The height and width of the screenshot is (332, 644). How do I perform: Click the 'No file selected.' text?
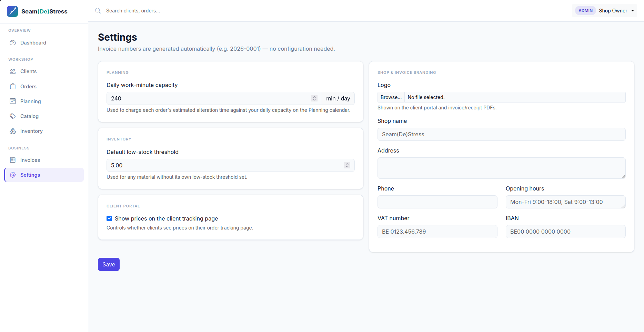426,97
